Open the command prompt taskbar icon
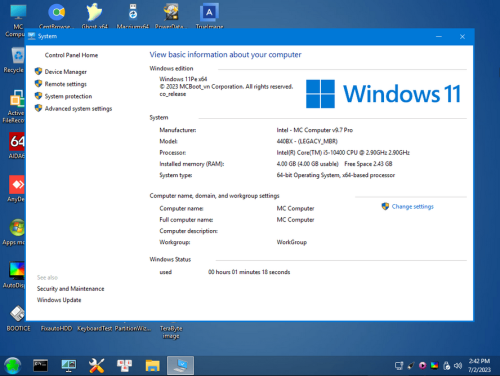This screenshot has height=376, width=500. 40,366
